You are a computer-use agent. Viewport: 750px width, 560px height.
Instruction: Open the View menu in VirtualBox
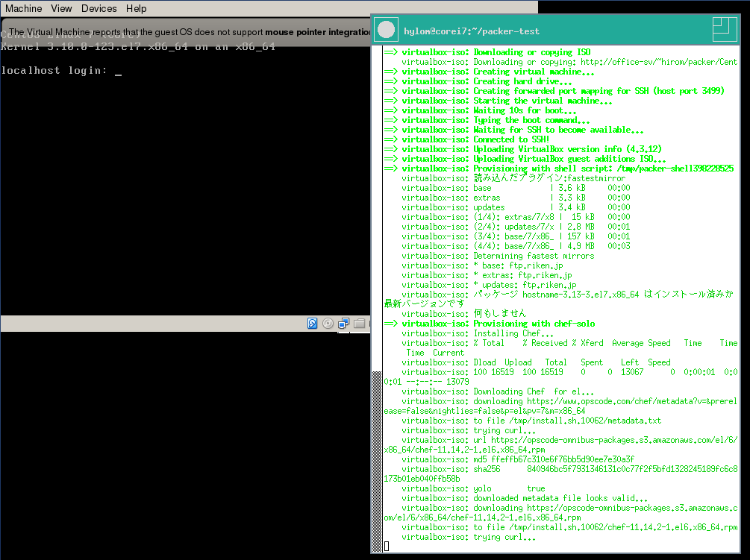pos(61,9)
